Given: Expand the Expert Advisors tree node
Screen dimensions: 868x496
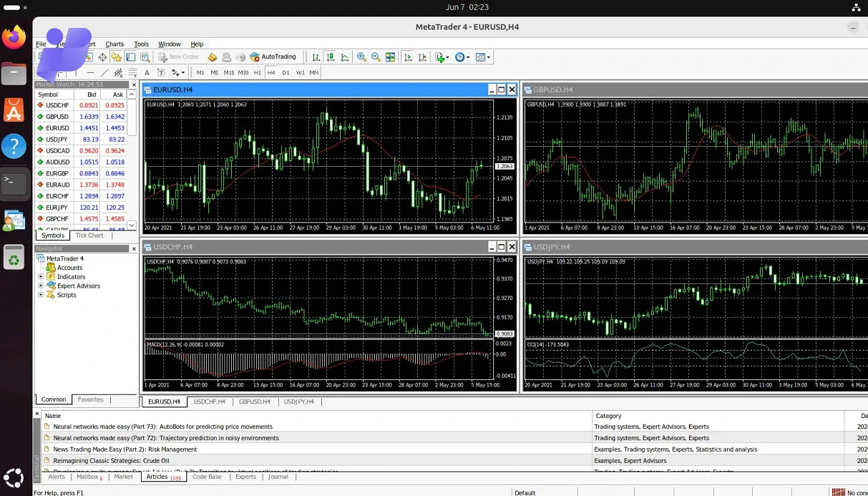Looking at the screenshot, I should [x=41, y=286].
